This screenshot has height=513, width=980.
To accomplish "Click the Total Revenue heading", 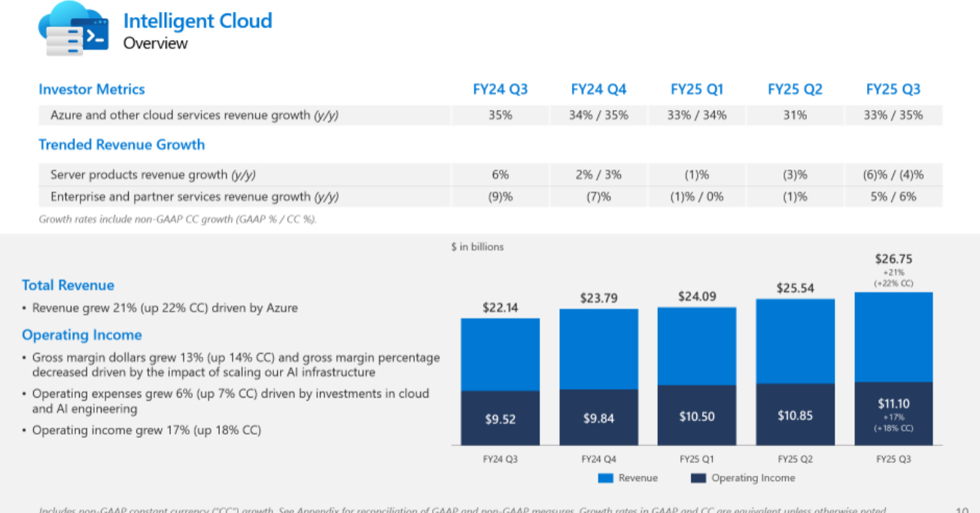I will pyautogui.click(x=68, y=286).
